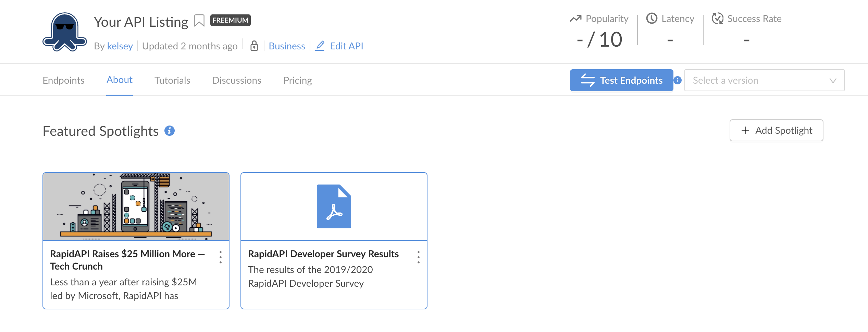Open Featured Spotlights info icon
Viewport: 868px width, 332px height.
(170, 131)
